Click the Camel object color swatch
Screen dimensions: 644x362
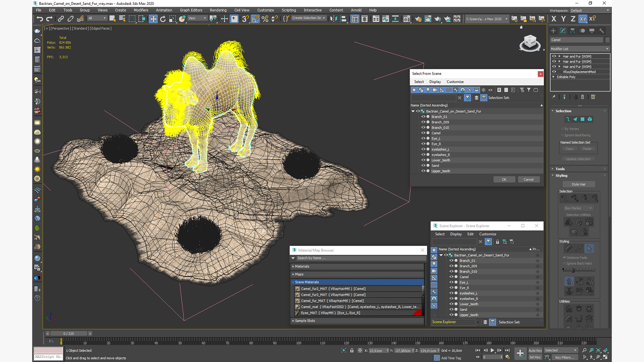click(607, 40)
